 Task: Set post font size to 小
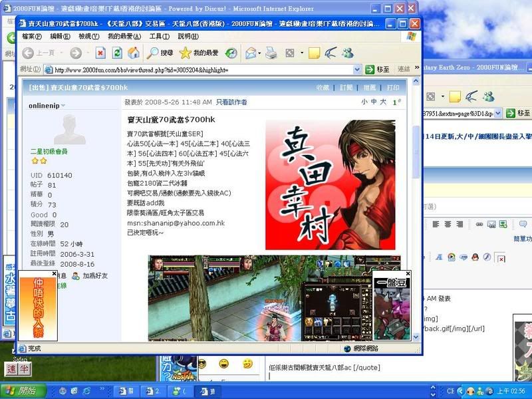point(364,102)
